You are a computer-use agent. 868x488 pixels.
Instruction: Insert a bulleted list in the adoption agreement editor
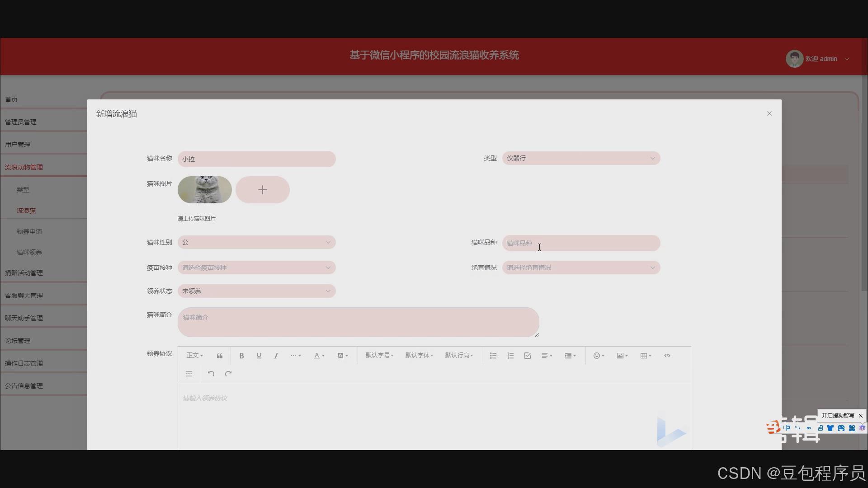pyautogui.click(x=493, y=356)
